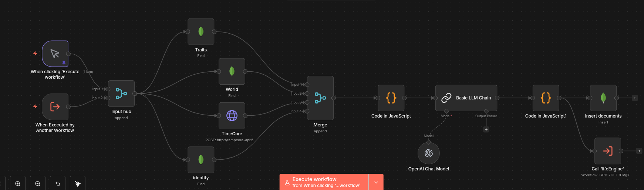Add an Output Parser with plus button
644x190 pixels.
pos(486,129)
